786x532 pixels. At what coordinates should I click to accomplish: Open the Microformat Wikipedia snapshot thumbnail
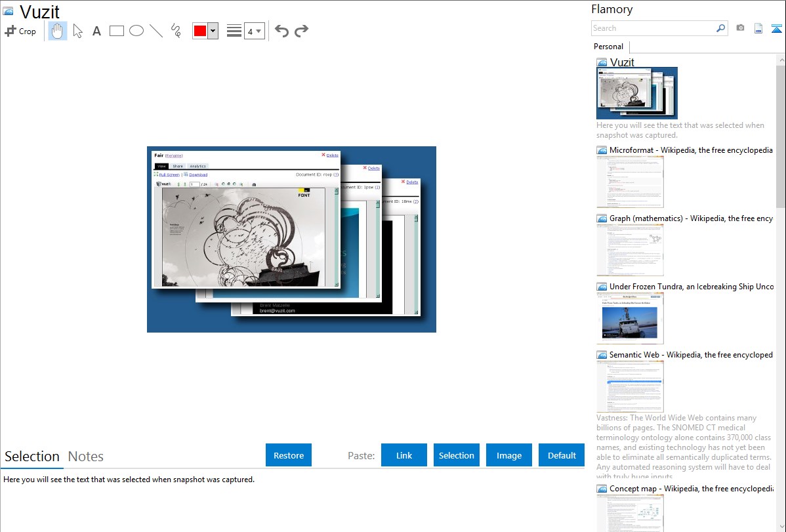[630, 182]
